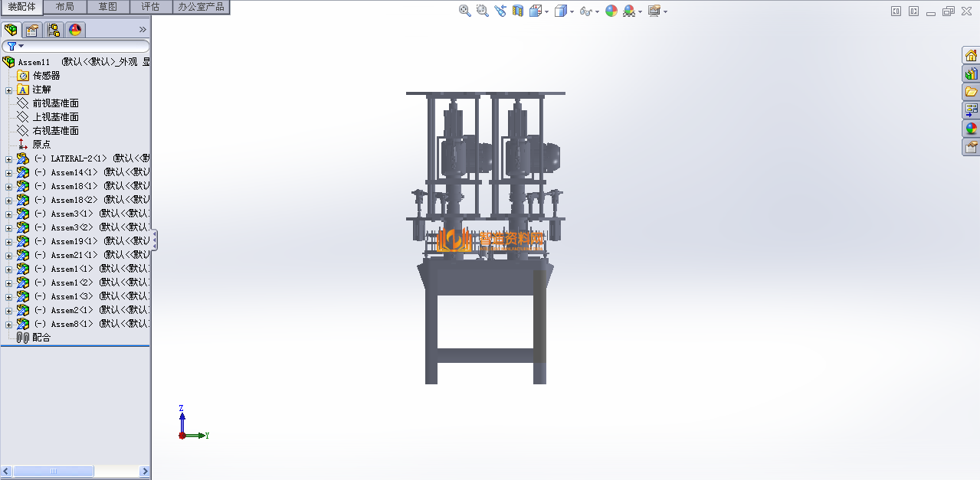Switch to the 布局 tab
The image size is (980, 480).
(x=65, y=7)
